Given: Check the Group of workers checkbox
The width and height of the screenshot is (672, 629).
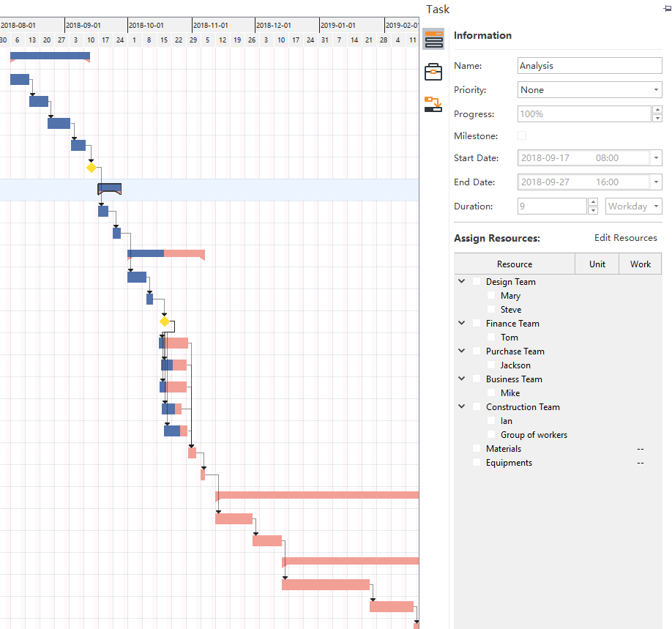Looking at the screenshot, I should [x=491, y=435].
